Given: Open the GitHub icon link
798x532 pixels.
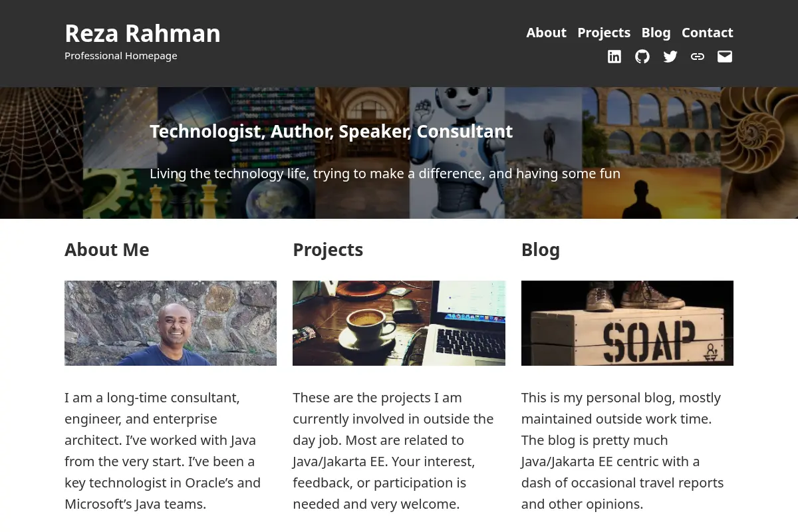Looking at the screenshot, I should (642, 57).
